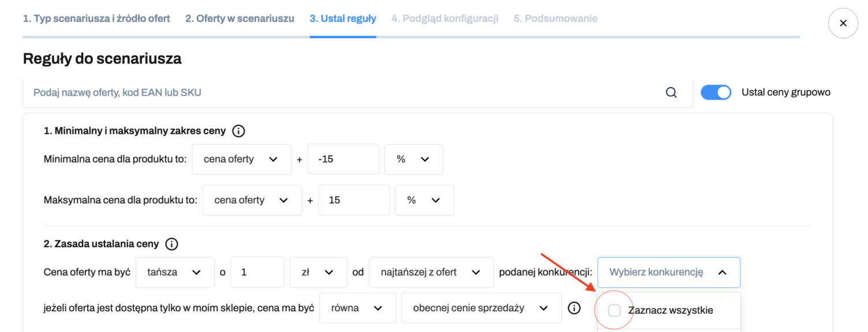Open maximal price 'cena oferty' dropdown
This screenshot has width=868, height=332.
[x=252, y=200]
